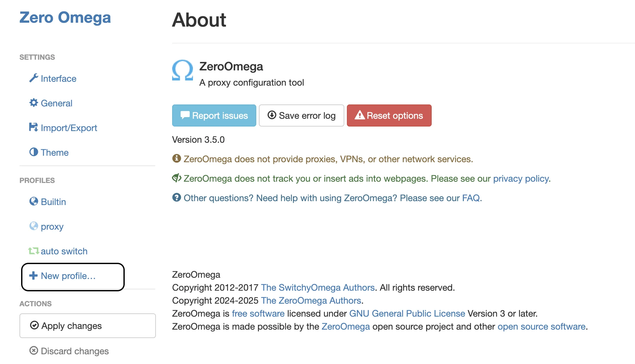Image resolution: width=635 pixels, height=364 pixels.
Task: Click the green crossed-eye no-tracking icon
Action: pos(177,178)
